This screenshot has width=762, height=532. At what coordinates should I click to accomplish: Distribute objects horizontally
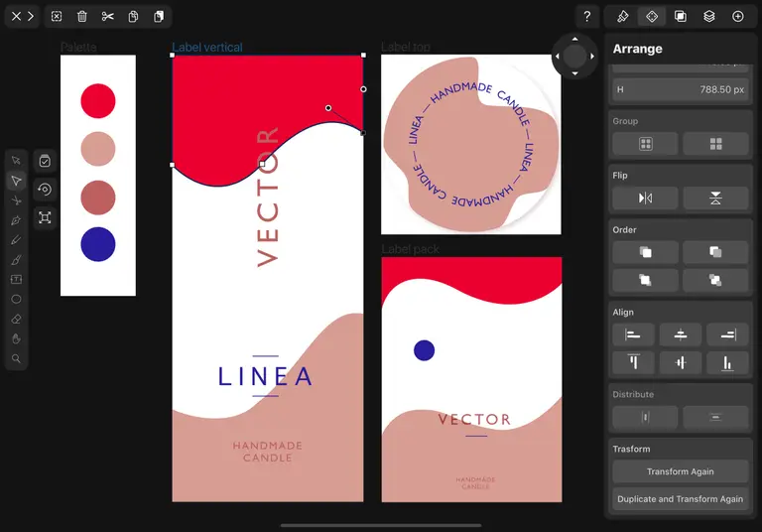pyautogui.click(x=645, y=417)
